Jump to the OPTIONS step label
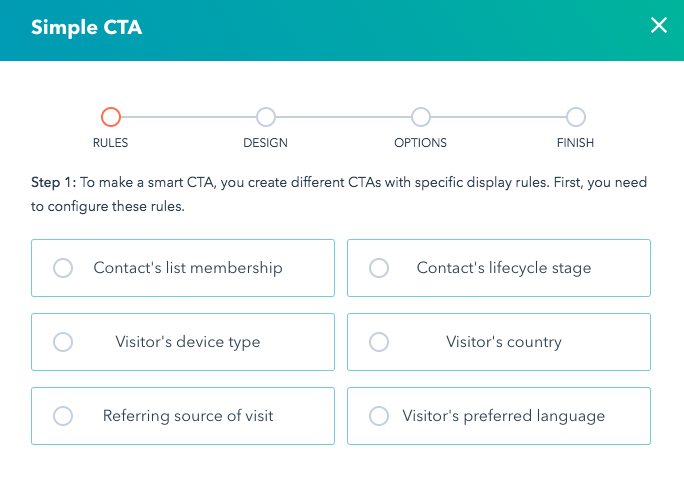 coord(420,143)
